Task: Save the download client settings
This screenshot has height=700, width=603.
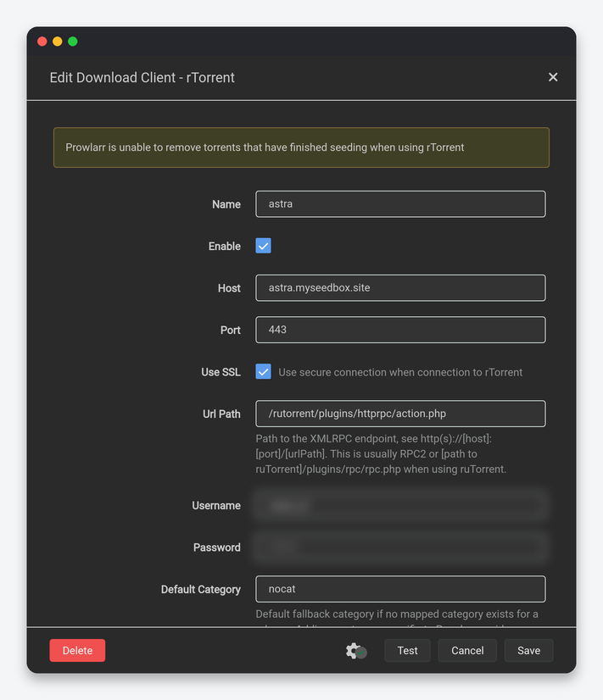Action: (x=529, y=651)
